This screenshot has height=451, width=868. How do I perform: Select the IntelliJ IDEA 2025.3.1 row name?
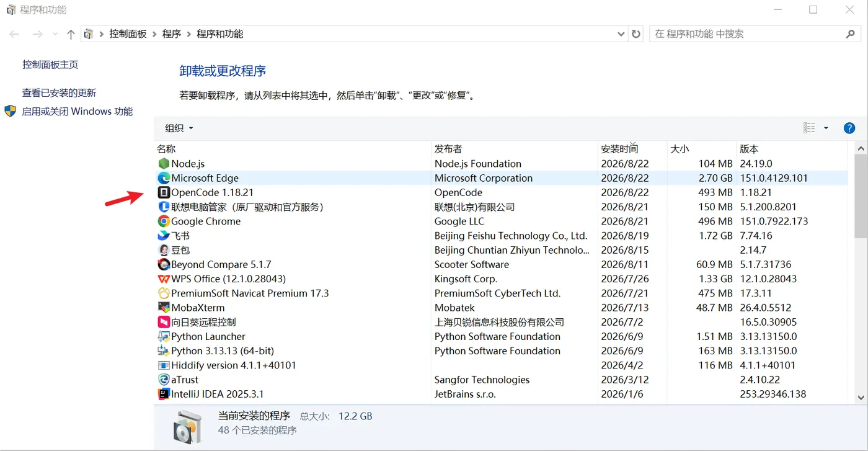[218, 394]
